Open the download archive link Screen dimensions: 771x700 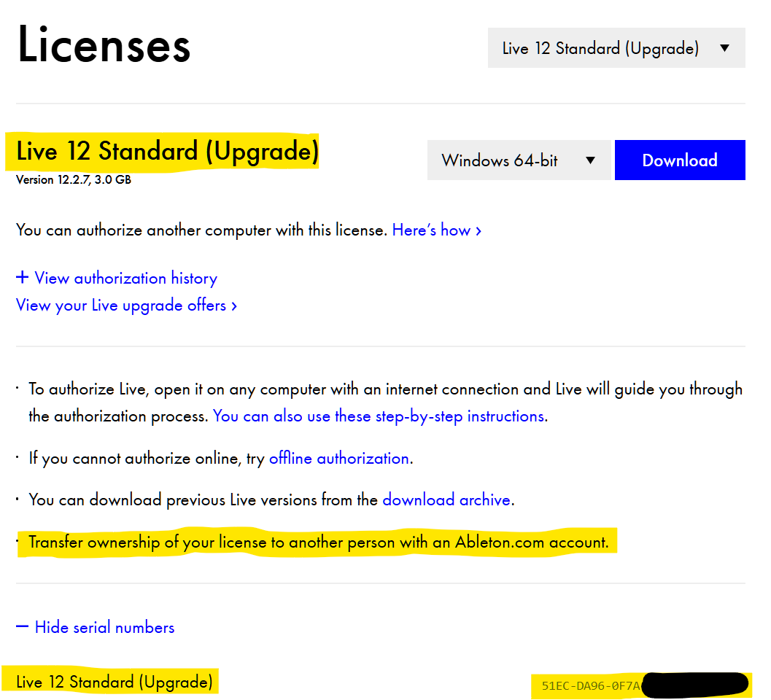pos(446,500)
